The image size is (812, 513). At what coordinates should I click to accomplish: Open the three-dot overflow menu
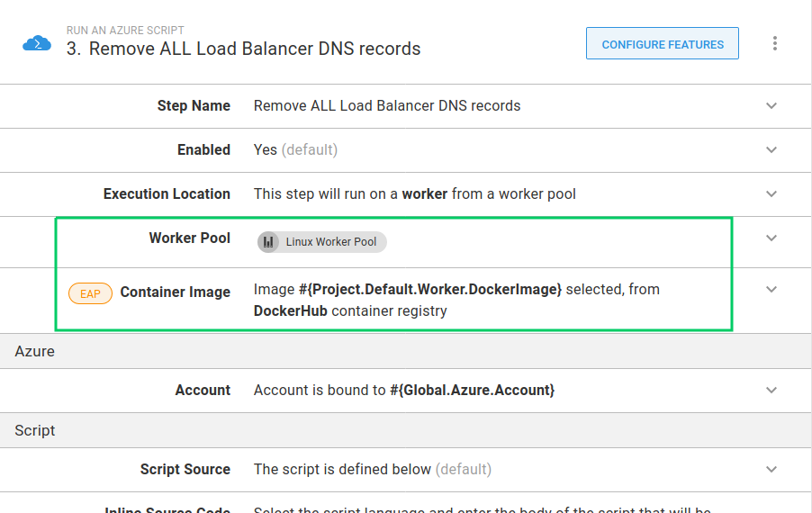pyautogui.click(x=774, y=43)
